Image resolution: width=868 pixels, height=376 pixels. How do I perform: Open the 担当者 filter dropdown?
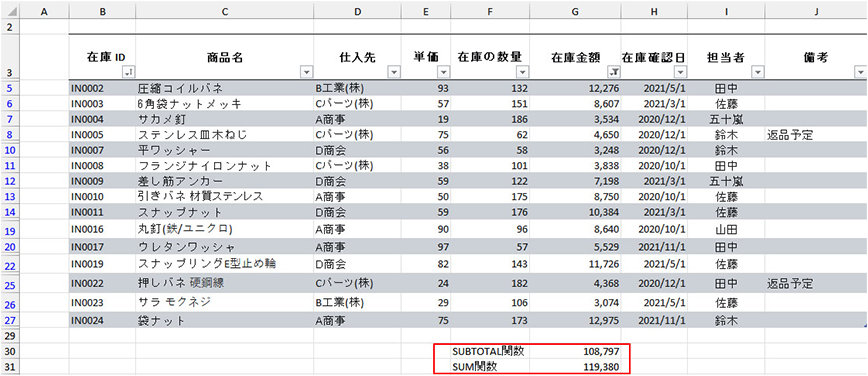757,71
